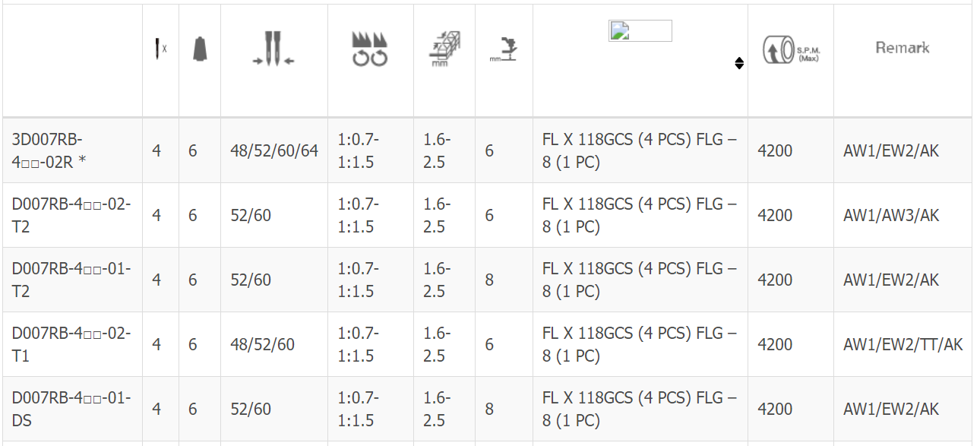
Task: Select model D007RB-4□□-02-T2 cell
Action: pyautogui.click(x=72, y=215)
